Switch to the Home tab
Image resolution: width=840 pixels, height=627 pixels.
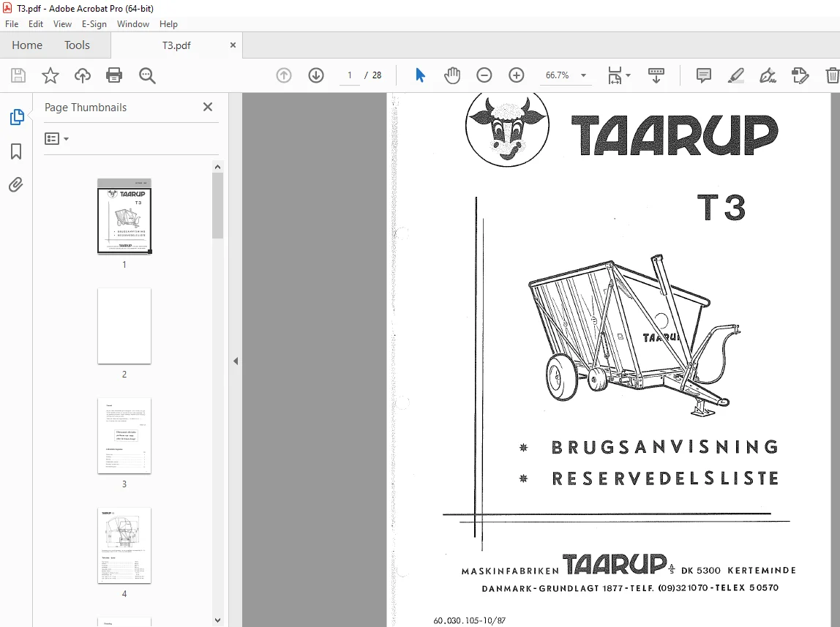coord(27,45)
